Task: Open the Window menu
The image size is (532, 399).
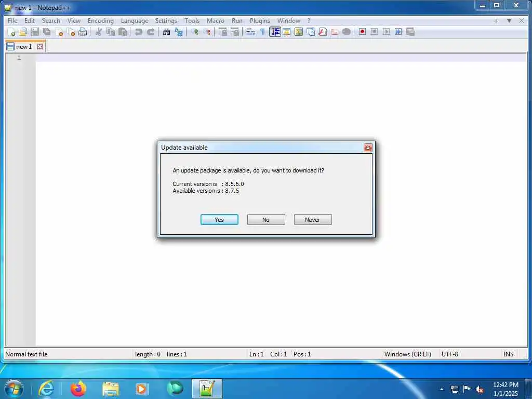Action: [289, 21]
